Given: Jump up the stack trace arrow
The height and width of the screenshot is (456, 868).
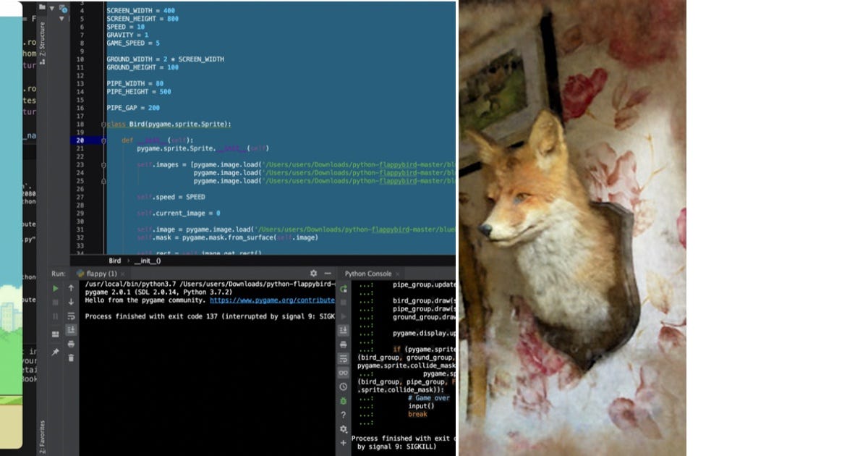Looking at the screenshot, I should coord(71,288).
